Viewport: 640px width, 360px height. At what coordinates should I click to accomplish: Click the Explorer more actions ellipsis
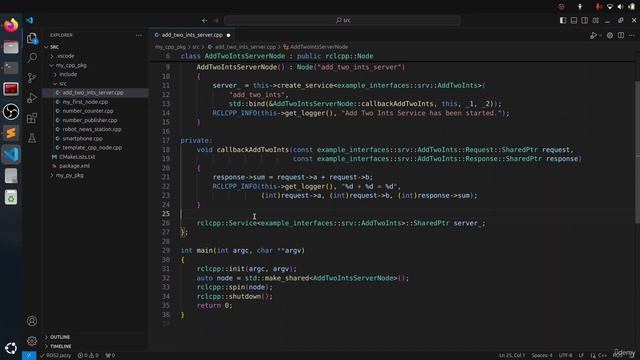click(139, 35)
